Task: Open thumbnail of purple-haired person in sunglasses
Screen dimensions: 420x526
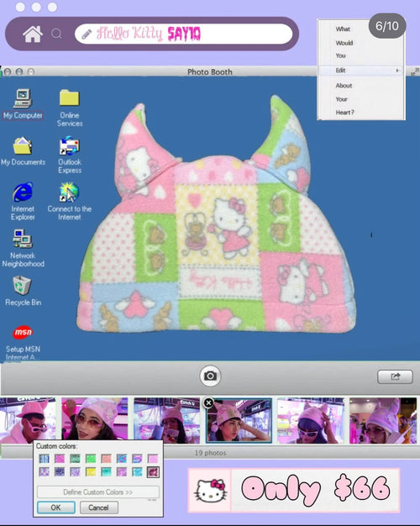Action: (311, 420)
